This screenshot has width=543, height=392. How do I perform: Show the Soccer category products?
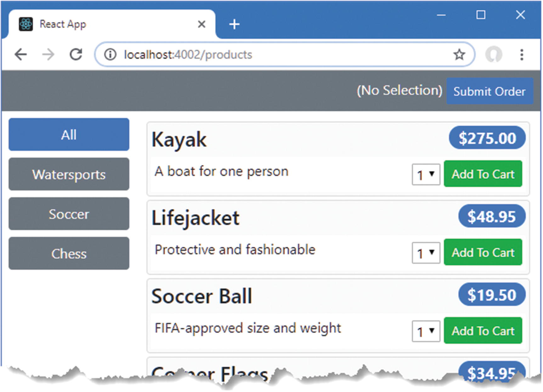point(69,214)
